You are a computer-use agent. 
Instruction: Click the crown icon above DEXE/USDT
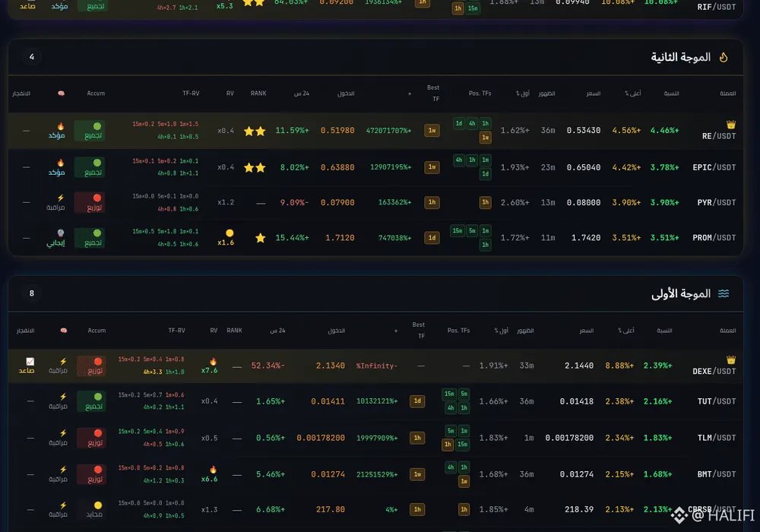(x=731, y=359)
